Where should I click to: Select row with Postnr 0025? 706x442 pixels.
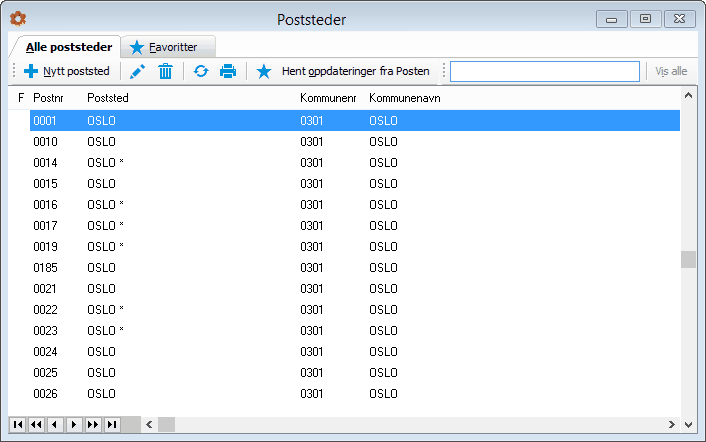pyautogui.click(x=355, y=373)
